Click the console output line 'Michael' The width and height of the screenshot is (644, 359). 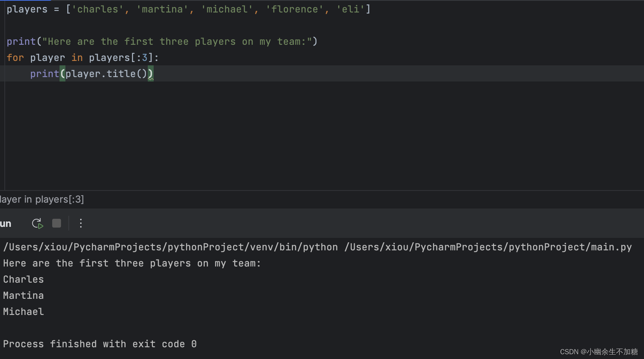click(24, 312)
